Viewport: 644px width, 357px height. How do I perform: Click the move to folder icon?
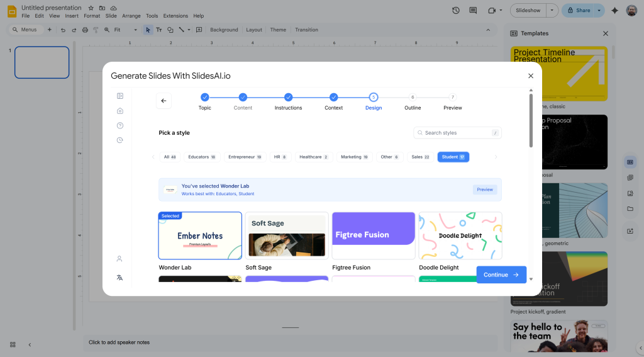(102, 8)
